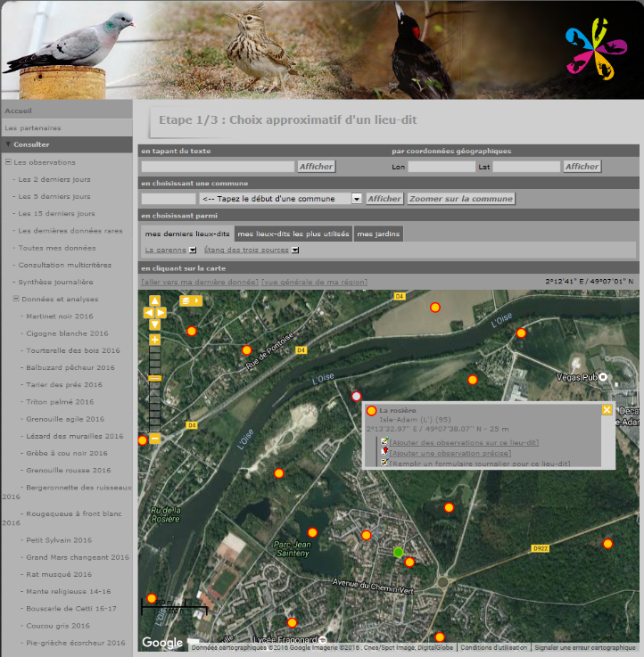This screenshot has width=644, height=657.
Task: Open Toutes mes données
Action: 57,248
